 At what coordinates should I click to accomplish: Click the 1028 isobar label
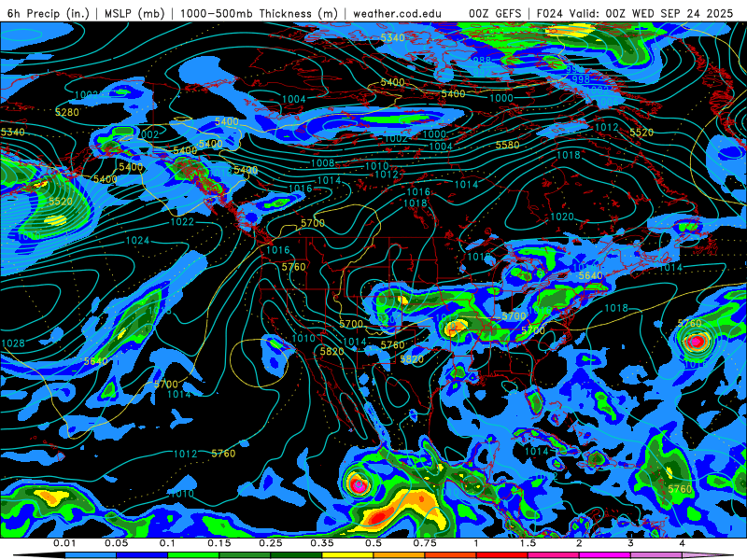(x=13, y=343)
